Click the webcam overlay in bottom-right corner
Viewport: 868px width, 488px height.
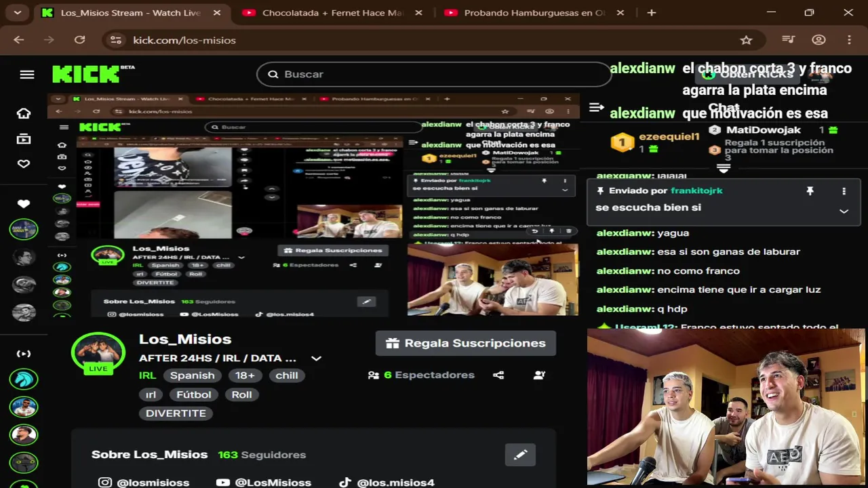(726, 407)
